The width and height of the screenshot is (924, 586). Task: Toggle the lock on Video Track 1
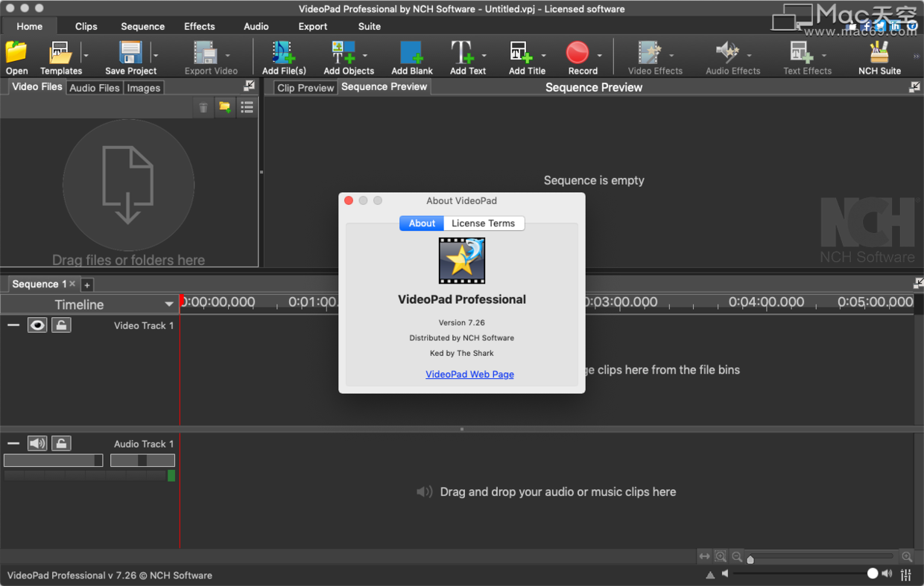pos(61,325)
